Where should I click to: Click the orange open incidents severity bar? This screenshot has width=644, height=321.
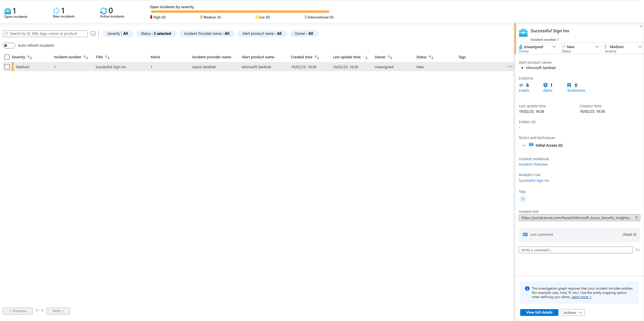point(240,12)
